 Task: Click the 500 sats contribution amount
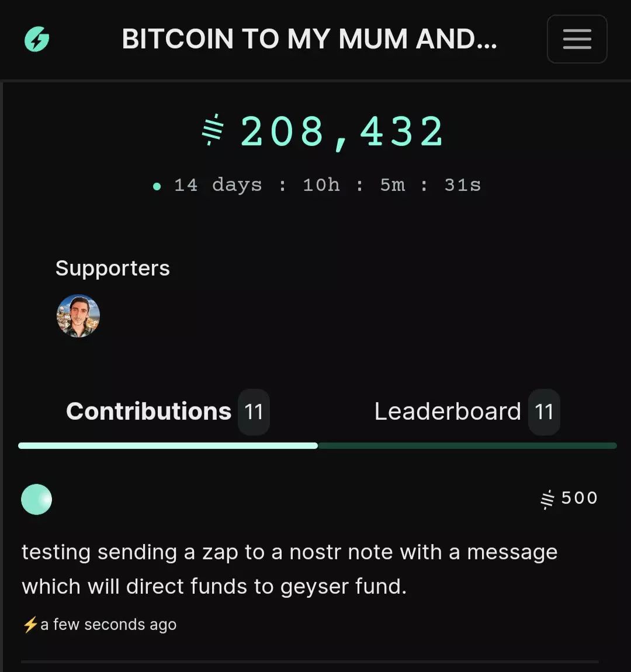pyautogui.click(x=580, y=498)
